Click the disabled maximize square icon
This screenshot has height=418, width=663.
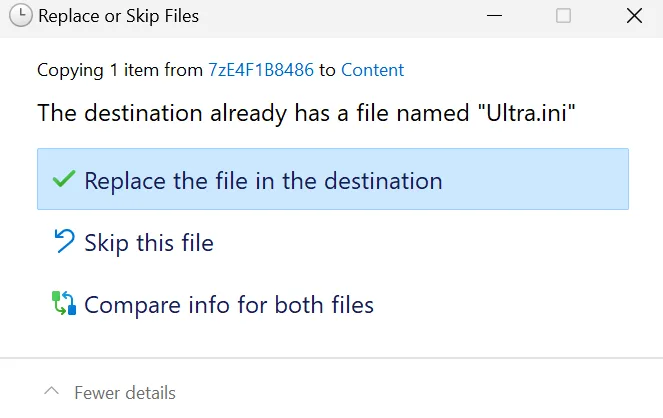coord(563,16)
